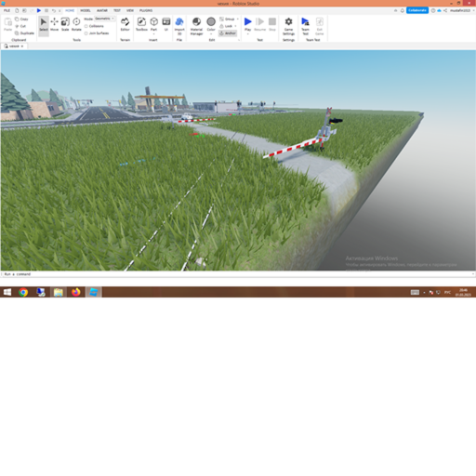The image size is (476, 476).
Task: Expand the Part insert dropdown arrow
Action: pos(153,34)
